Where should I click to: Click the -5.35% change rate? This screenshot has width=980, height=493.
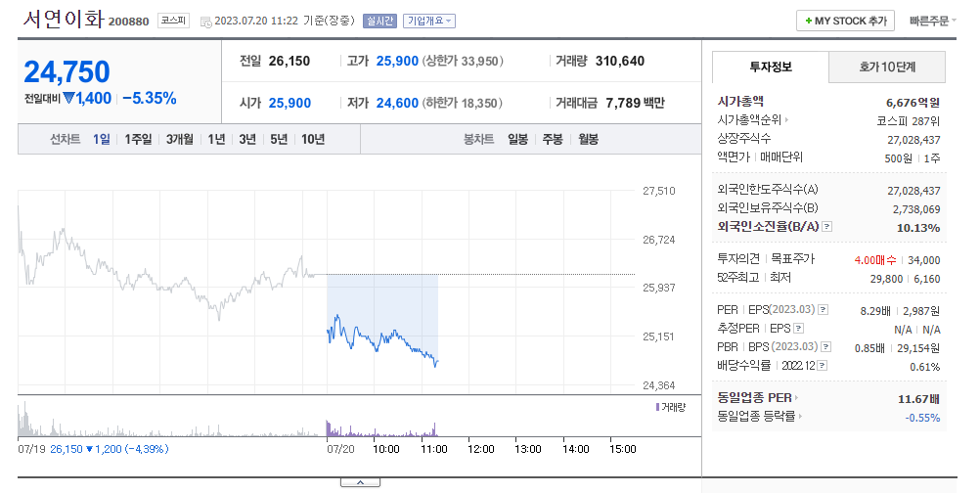click(150, 99)
